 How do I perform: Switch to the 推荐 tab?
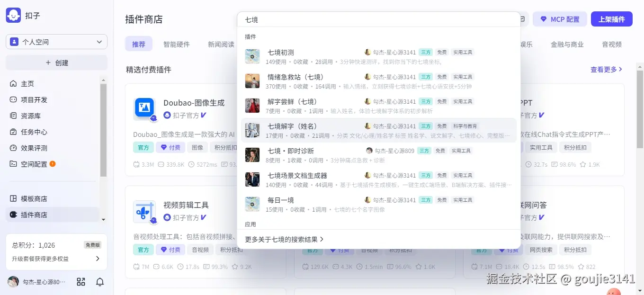click(x=138, y=44)
